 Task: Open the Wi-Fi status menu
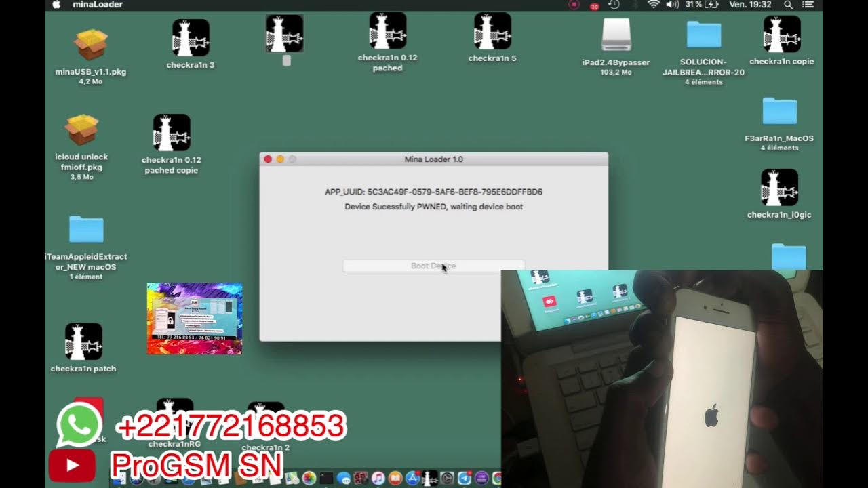(x=653, y=5)
